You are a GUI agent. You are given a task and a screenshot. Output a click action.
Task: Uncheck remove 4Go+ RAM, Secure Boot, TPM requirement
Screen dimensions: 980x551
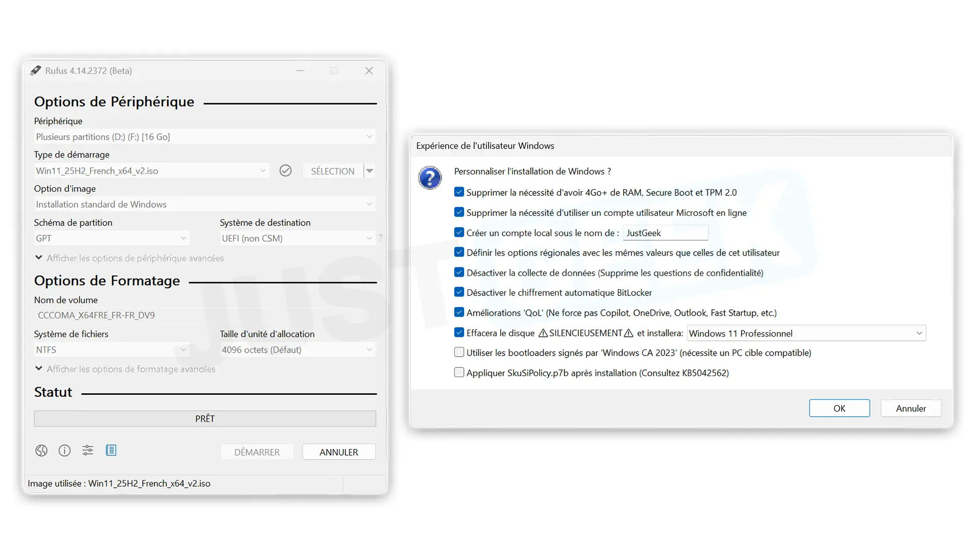pos(459,192)
